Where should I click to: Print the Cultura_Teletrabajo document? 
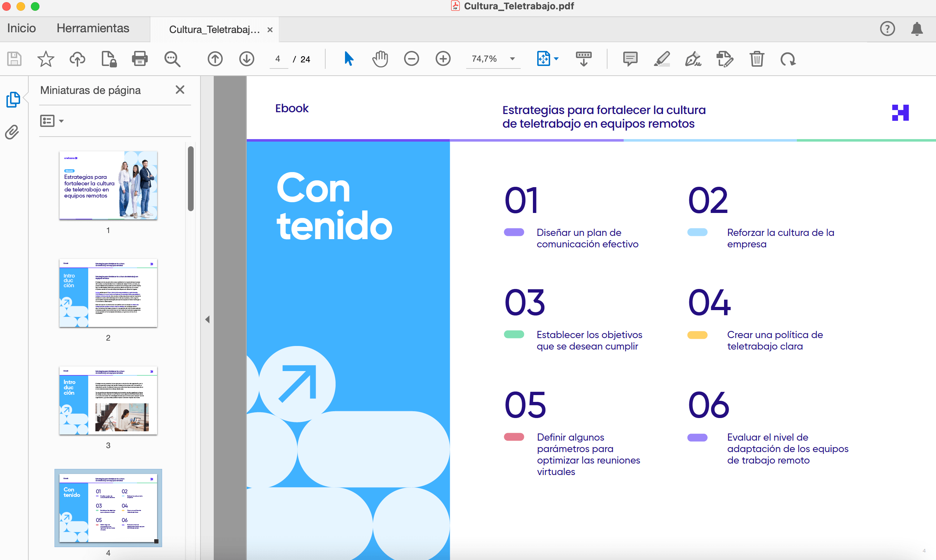[140, 59]
